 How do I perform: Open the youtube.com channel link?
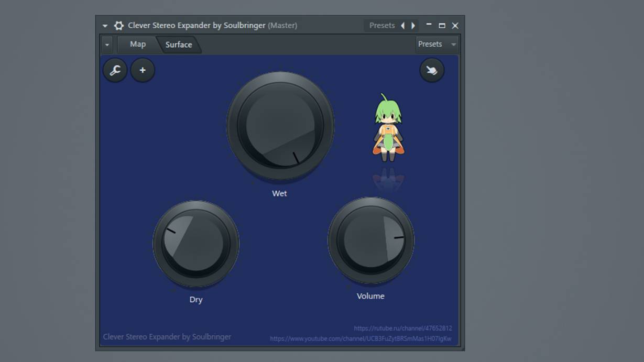point(361,339)
